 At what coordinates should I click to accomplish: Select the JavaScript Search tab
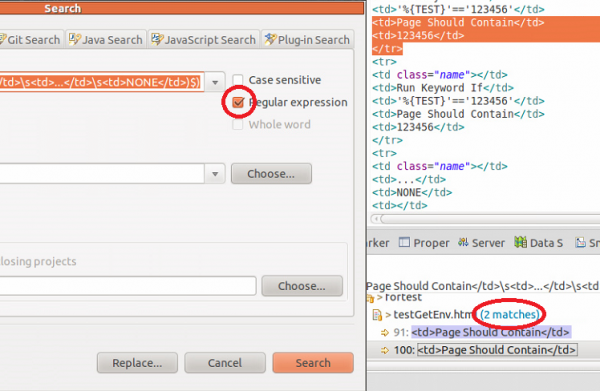pyautogui.click(x=204, y=39)
